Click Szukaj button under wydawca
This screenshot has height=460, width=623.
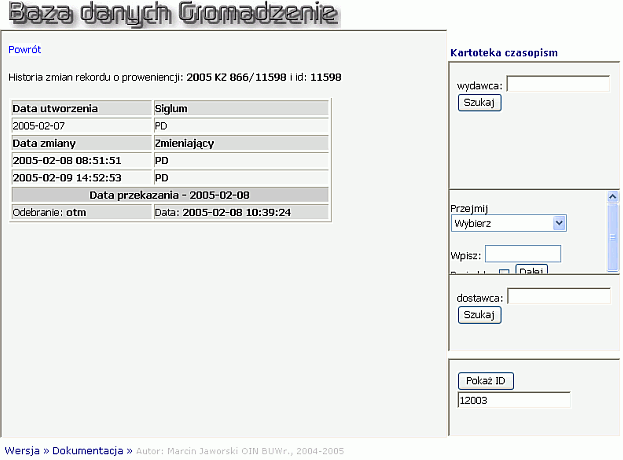[x=479, y=102]
